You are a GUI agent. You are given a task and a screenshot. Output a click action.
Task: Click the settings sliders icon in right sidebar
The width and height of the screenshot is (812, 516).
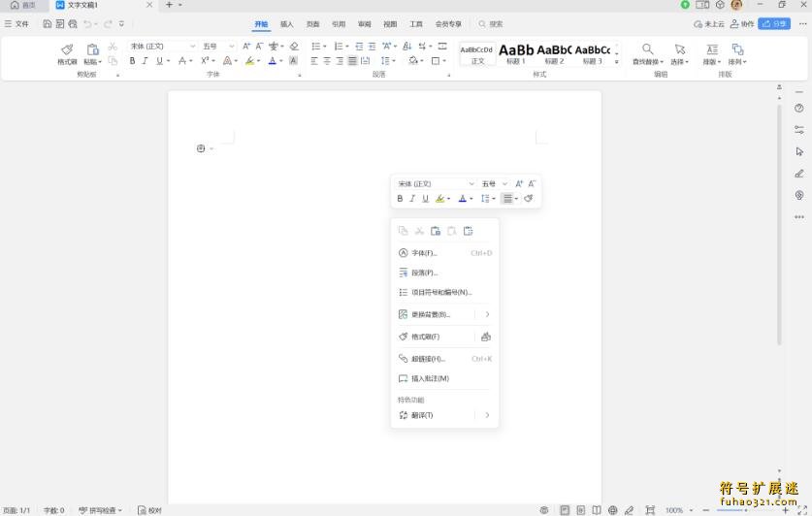[x=799, y=130]
